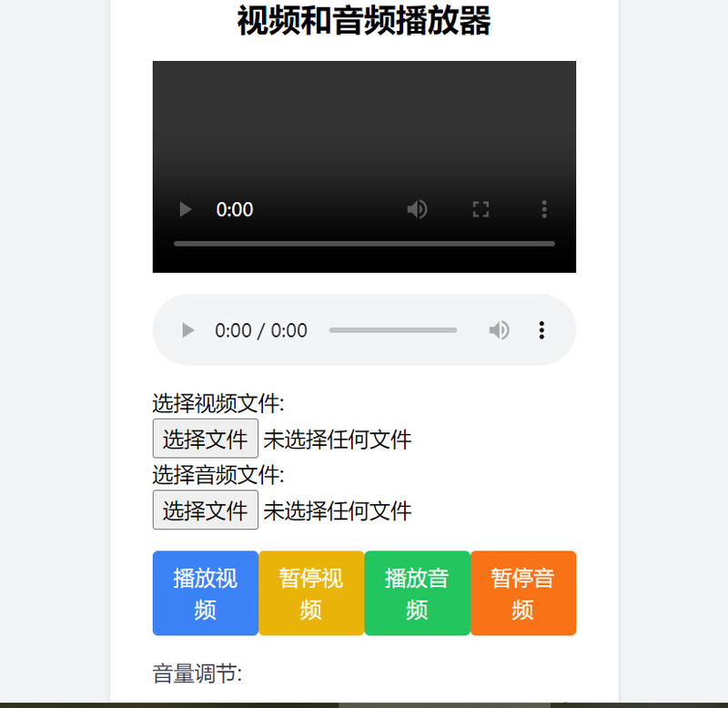Click the blue 播放视频 button

click(206, 592)
